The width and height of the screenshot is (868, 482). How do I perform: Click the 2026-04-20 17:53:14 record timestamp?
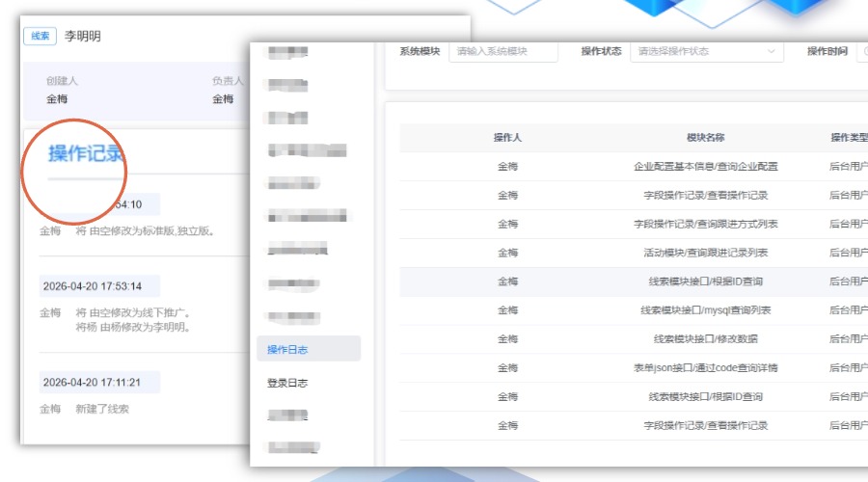tap(93, 286)
